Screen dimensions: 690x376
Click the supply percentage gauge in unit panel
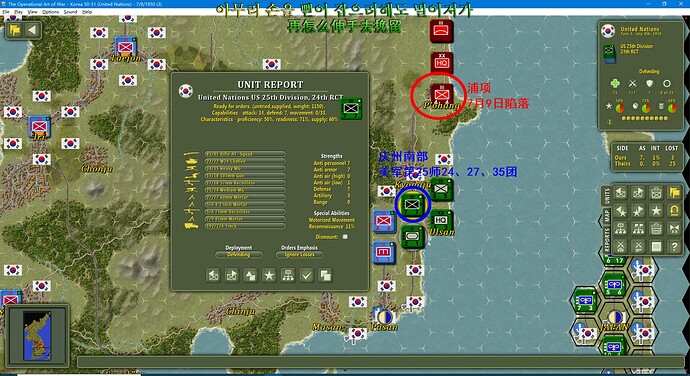tap(672, 107)
